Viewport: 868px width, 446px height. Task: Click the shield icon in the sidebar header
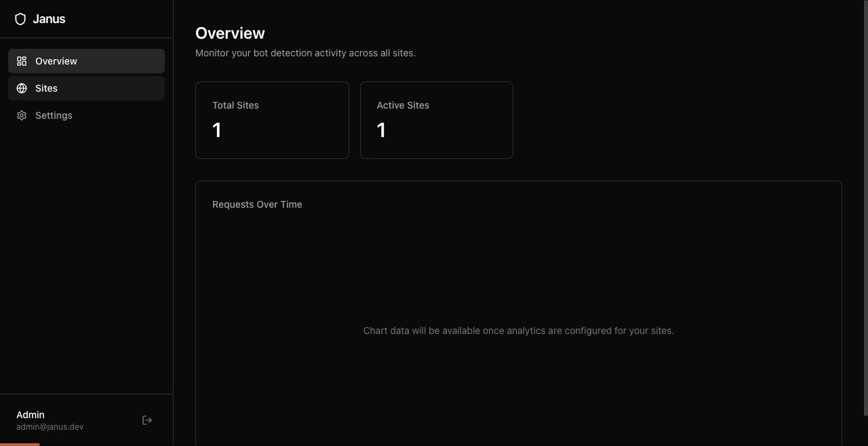pos(20,18)
